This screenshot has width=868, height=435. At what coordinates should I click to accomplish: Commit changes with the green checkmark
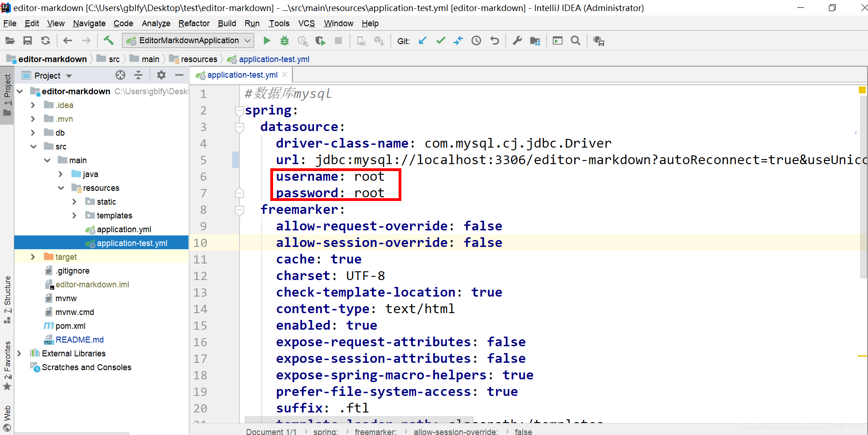tap(440, 40)
